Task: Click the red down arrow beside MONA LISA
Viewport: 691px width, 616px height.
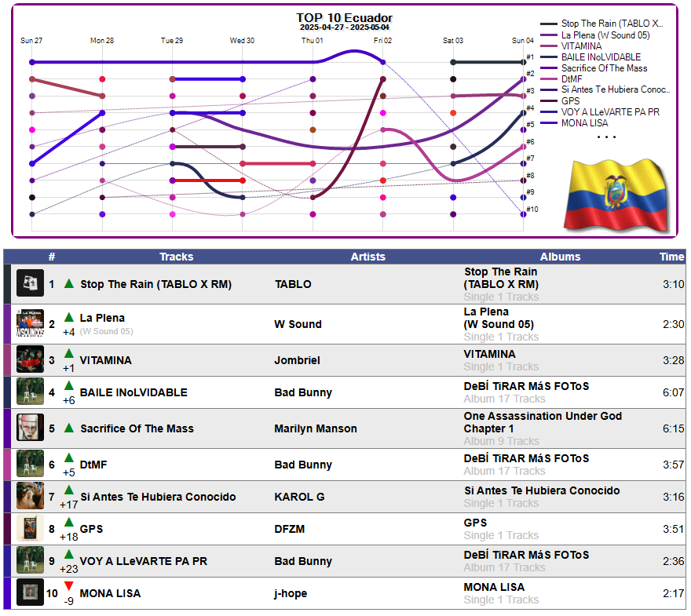Action: (x=69, y=586)
